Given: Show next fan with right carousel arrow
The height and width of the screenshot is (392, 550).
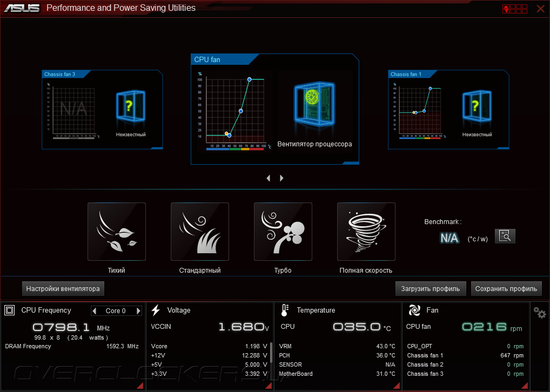Looking at the screenshot, I should coord(281,178).
